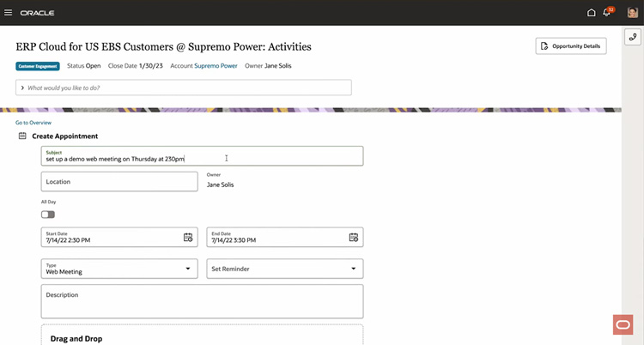Open the Oracle digital assistant chat icon
Viewport: 644px width, 345px height.
[x=623, y=324]
